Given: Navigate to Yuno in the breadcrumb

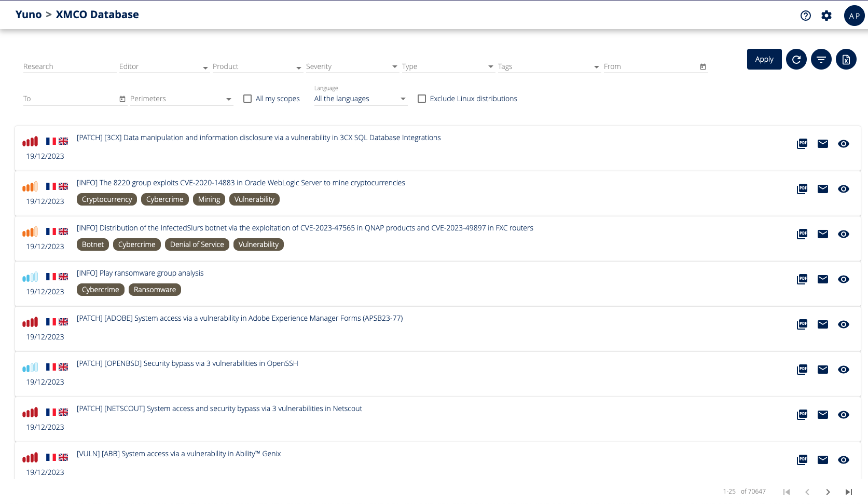Looking at the screenshot, I should (x=29, y=15).
